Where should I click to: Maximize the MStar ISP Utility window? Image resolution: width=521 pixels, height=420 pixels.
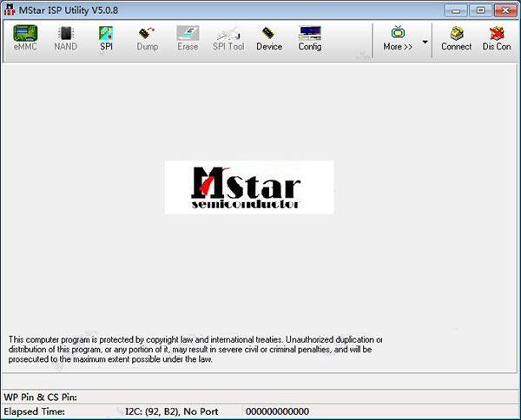point(480,10)
